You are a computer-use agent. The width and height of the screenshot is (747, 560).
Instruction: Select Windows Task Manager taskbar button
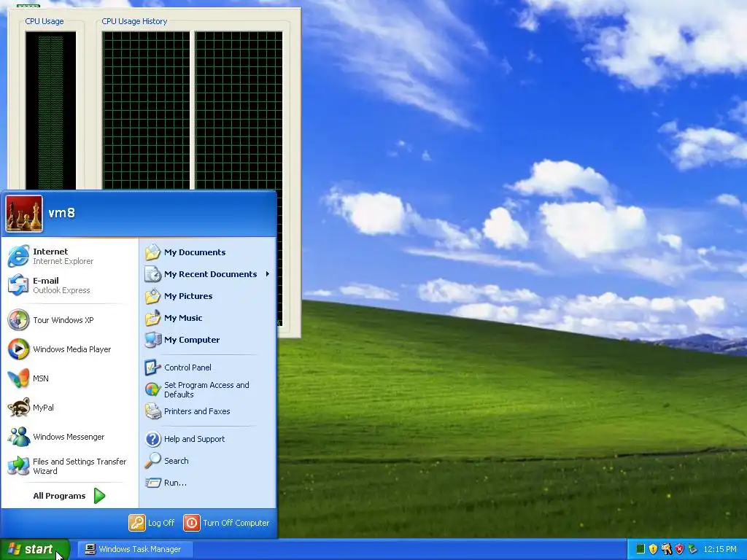(x=136, y=550)
